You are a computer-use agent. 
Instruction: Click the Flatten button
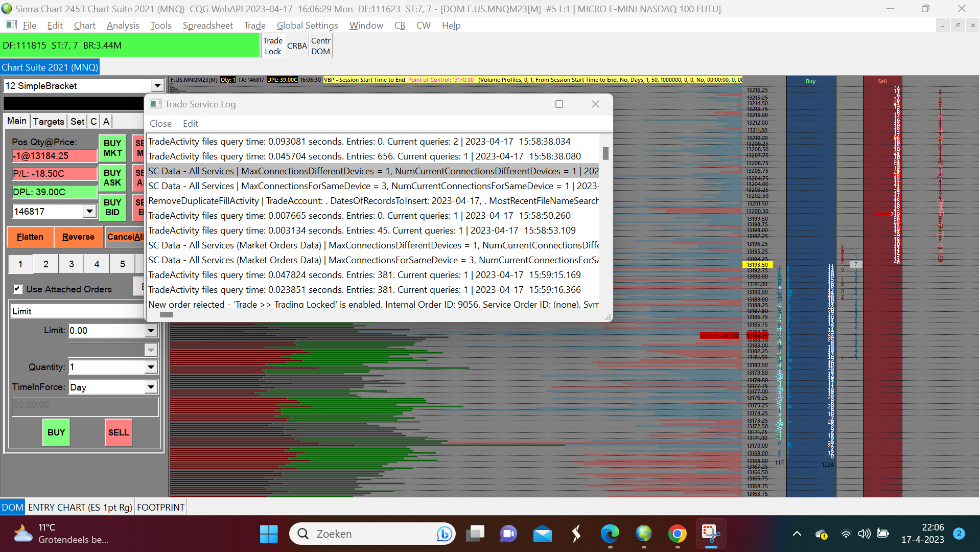click(x=30, y=237)
